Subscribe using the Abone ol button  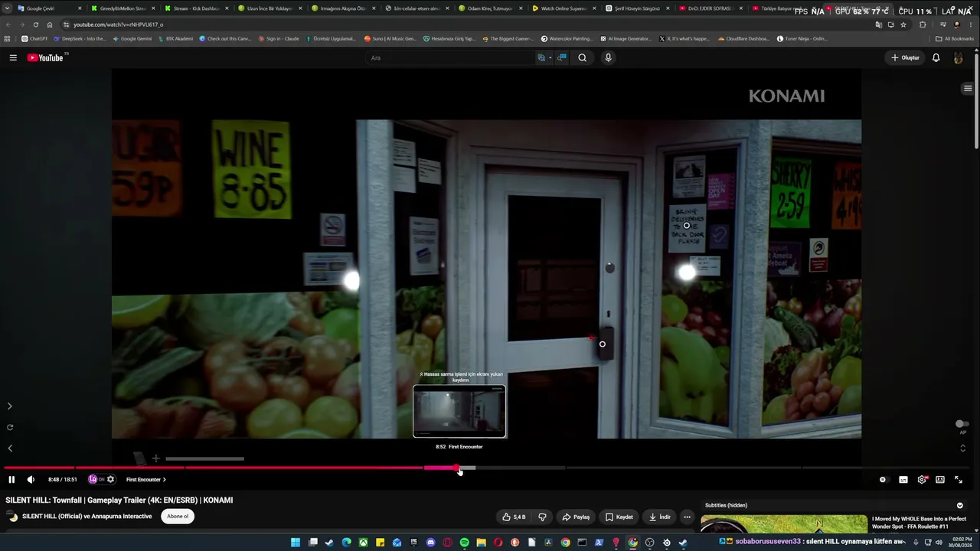click(178, 517)
